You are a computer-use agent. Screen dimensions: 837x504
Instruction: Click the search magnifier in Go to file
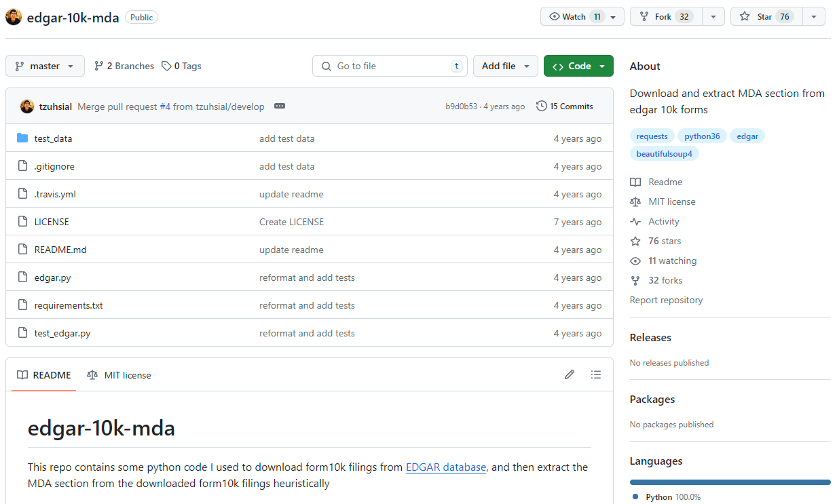tap(327, 66)
